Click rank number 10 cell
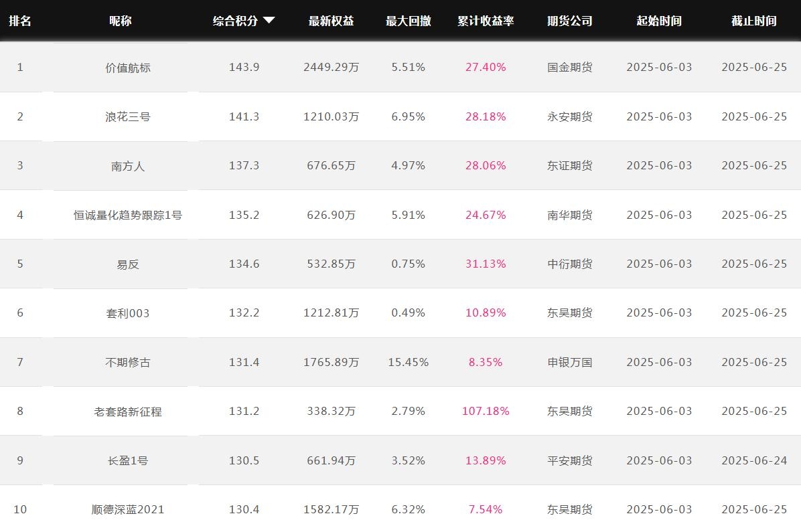This screenshot has width=801, height=532. tap(20, 509)
